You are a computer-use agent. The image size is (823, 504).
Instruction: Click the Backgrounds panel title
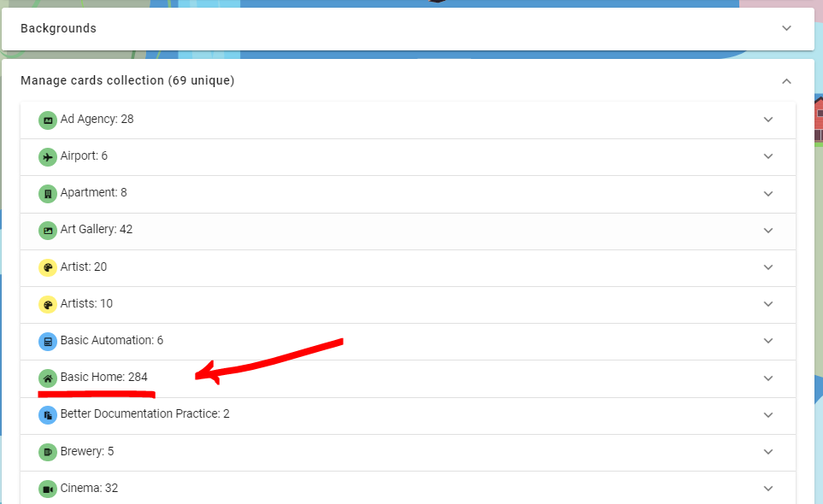[x=58, y=28]
